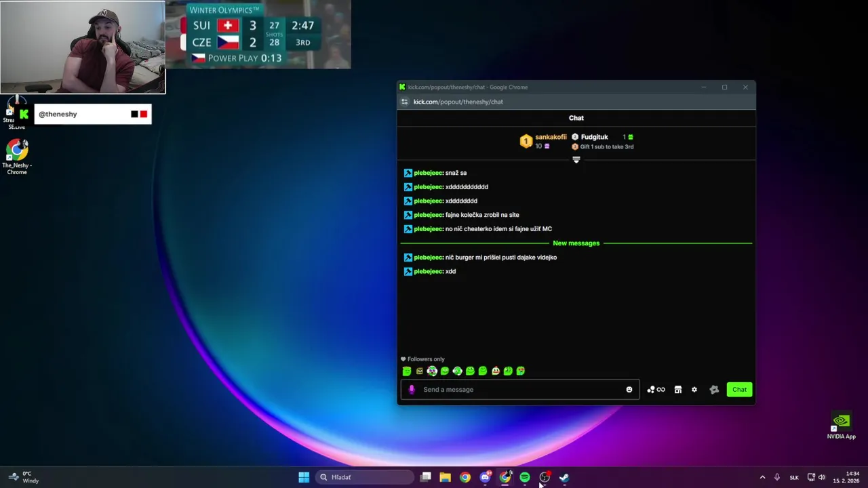Switch SLK keyboard language indicator
Screen dimensions: 868x488
pos(794,477)
